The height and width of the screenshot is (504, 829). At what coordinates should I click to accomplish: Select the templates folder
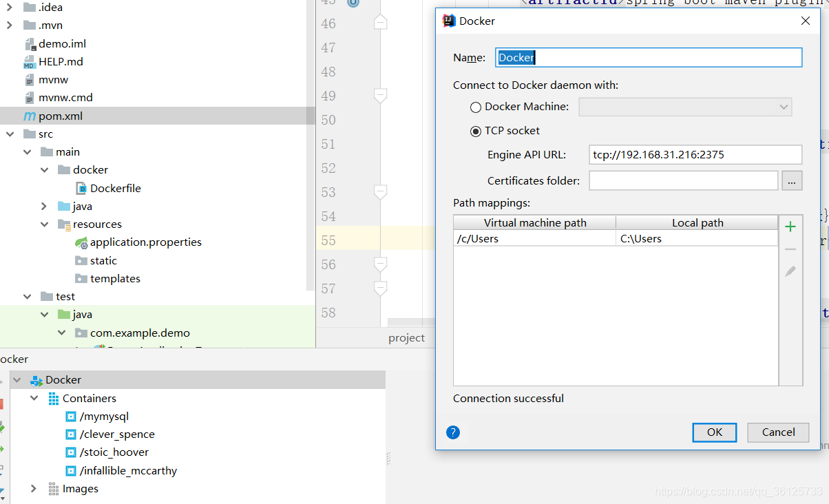115,279
